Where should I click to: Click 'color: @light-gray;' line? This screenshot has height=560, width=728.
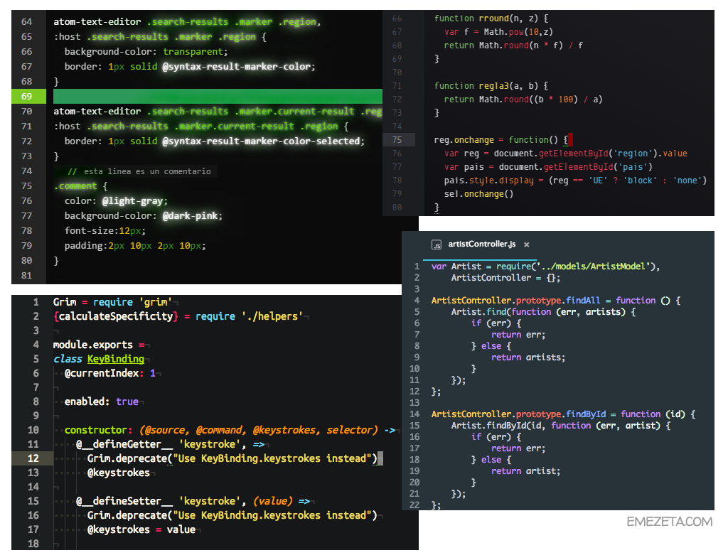click(x=116, y=201)
